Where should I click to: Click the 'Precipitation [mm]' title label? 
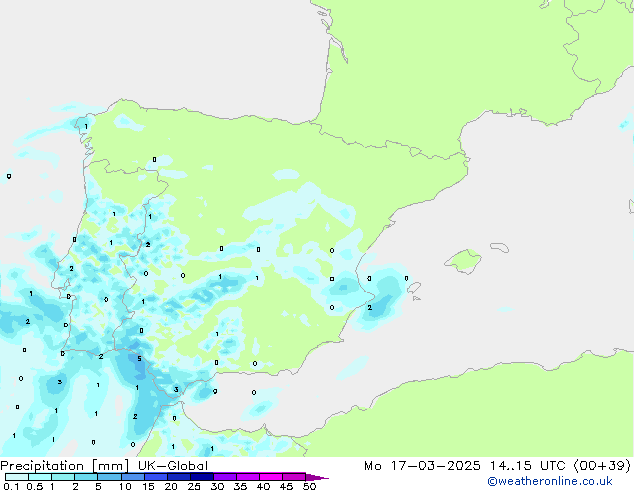pos(65,466)
